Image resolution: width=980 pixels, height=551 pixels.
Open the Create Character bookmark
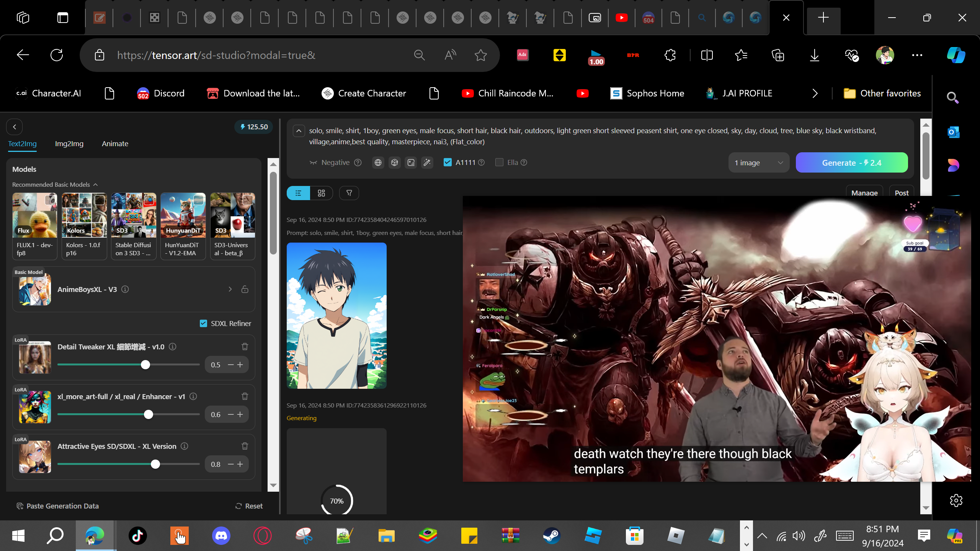tap(364, 93)
